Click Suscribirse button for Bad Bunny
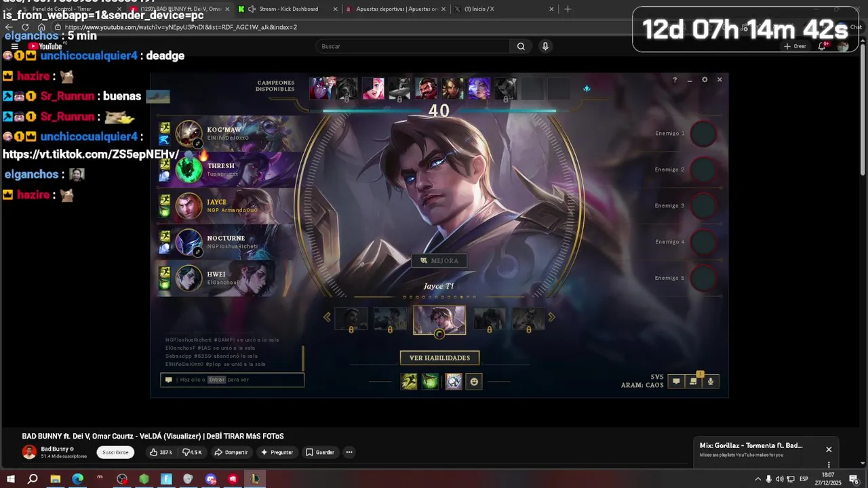The image size is (868, 488). tap(115, 452)
